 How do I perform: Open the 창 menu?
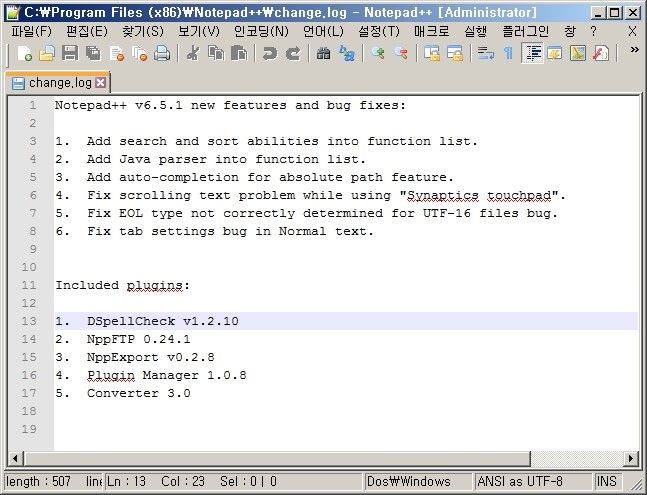tap(570, 31)
